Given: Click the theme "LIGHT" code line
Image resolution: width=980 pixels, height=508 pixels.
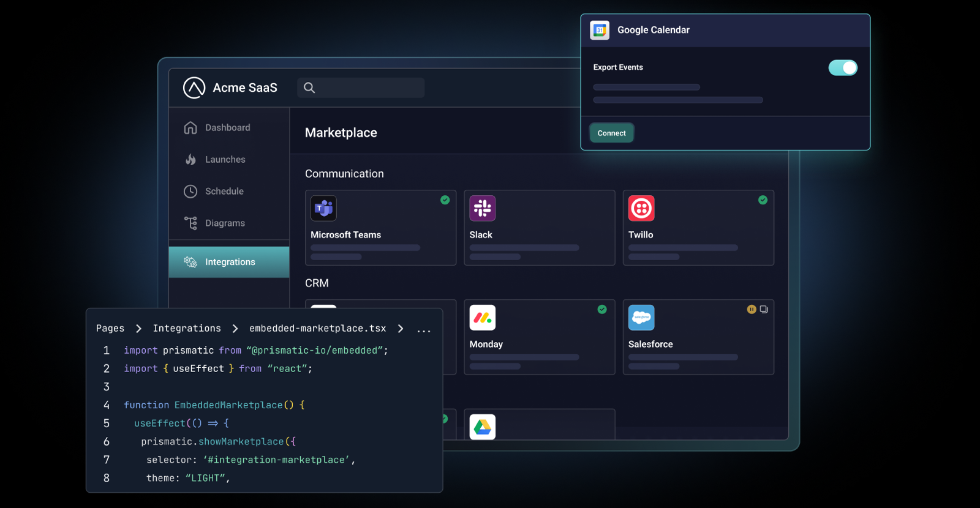Looking at the screenshot, I should 188,478.
